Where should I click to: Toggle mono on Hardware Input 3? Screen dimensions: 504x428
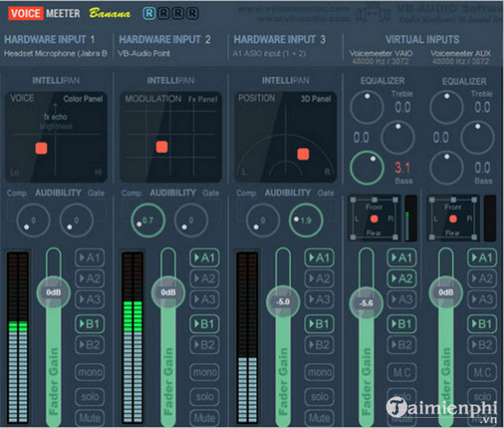(x=319, y=373)
